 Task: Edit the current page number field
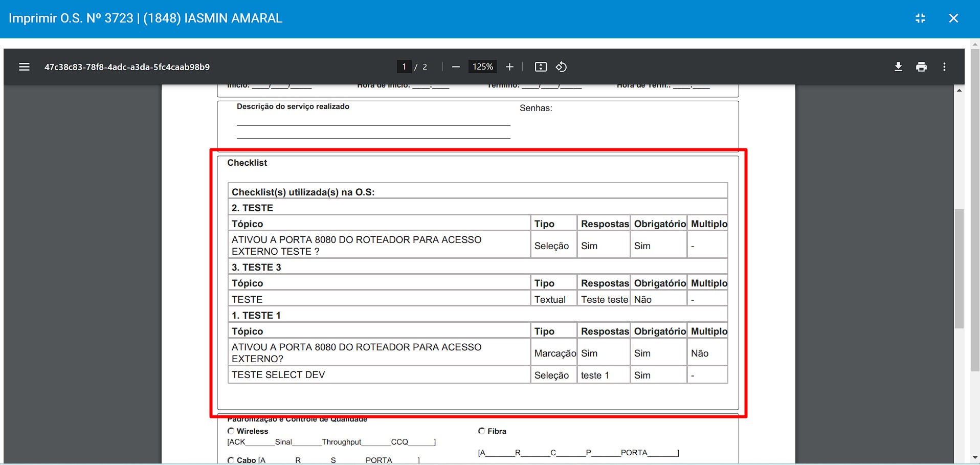[x=404, y=67]
